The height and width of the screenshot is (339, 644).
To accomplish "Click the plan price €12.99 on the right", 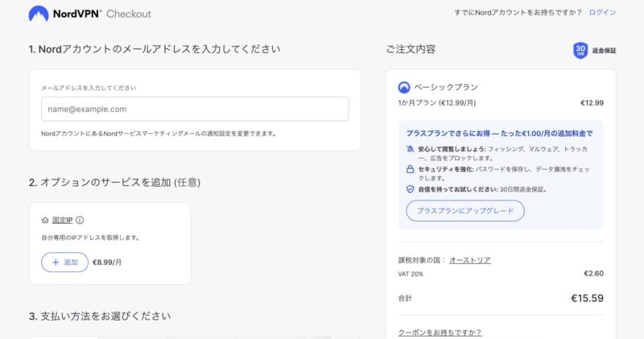I will (592, 103).
